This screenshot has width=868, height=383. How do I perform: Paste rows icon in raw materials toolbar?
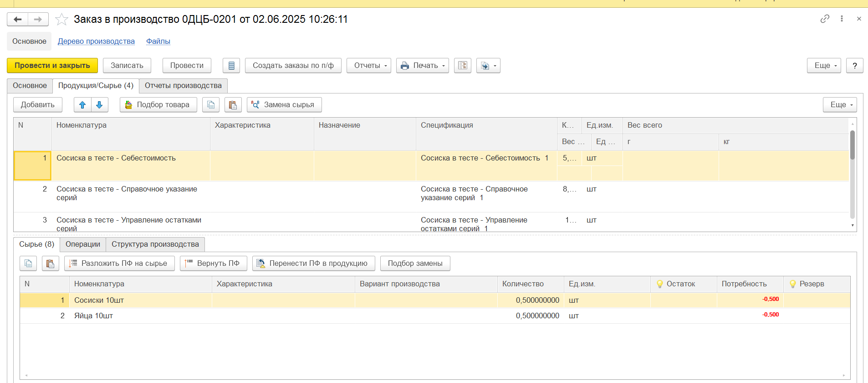click(x=51, y=264)
